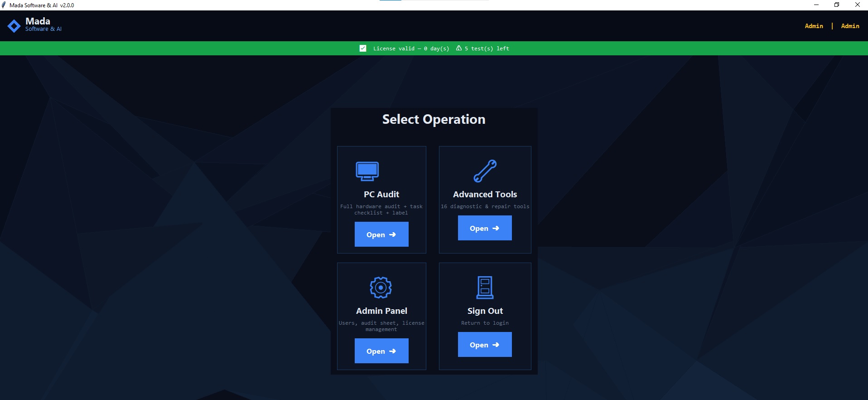Click the app feather icon in title bar
Screen dimensions: 868x400
coord(4,5)
